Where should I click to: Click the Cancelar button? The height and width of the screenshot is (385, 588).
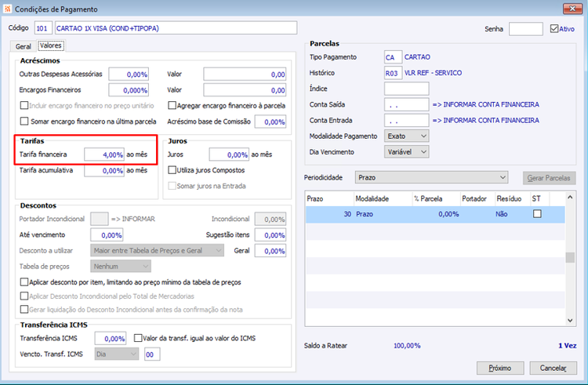[554, 368]
